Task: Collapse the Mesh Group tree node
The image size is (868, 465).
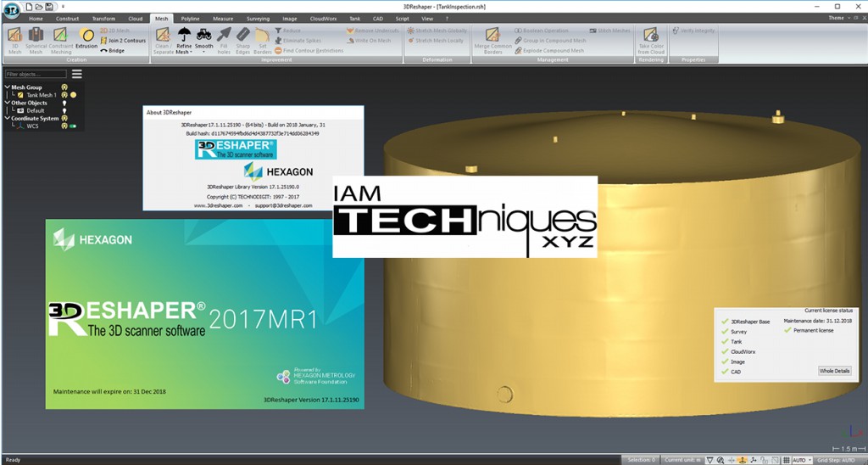Action: click(x=7, y=87)
